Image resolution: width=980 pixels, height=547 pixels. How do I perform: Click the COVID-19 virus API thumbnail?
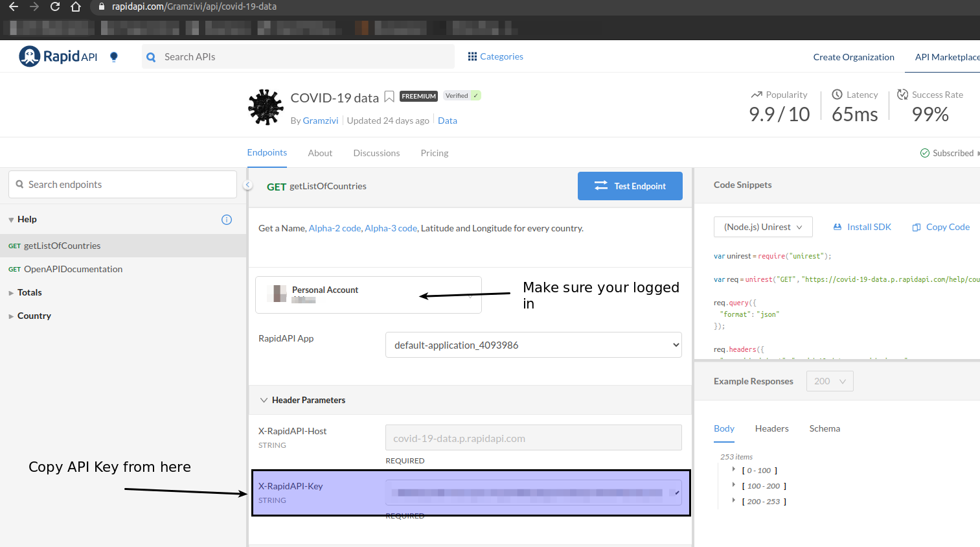(266, 107)
